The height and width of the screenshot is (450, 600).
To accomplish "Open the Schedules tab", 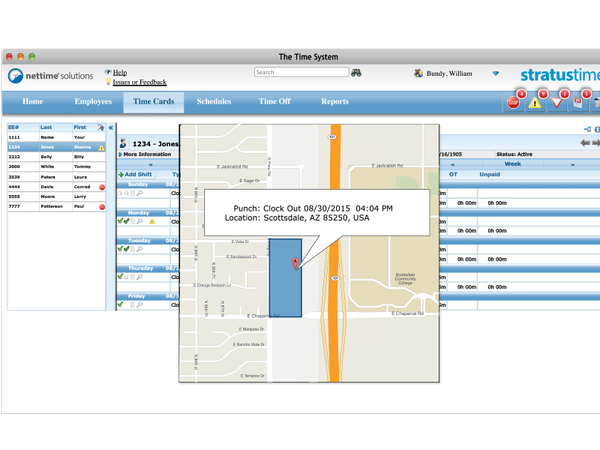I will (214, 102).
